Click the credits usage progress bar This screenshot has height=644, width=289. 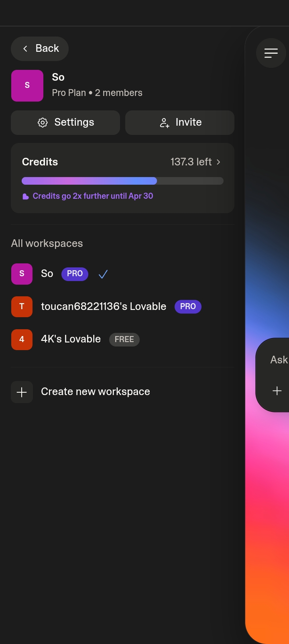tap(122, 181)
